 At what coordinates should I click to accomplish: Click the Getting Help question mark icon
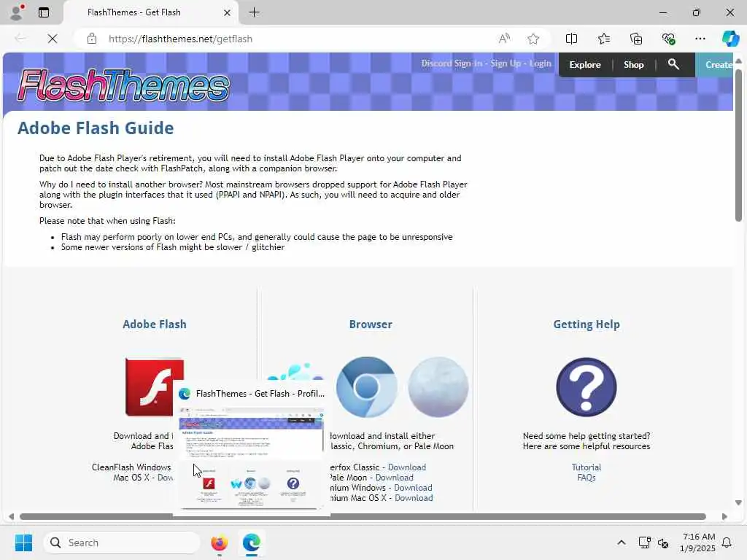point(587,387)
